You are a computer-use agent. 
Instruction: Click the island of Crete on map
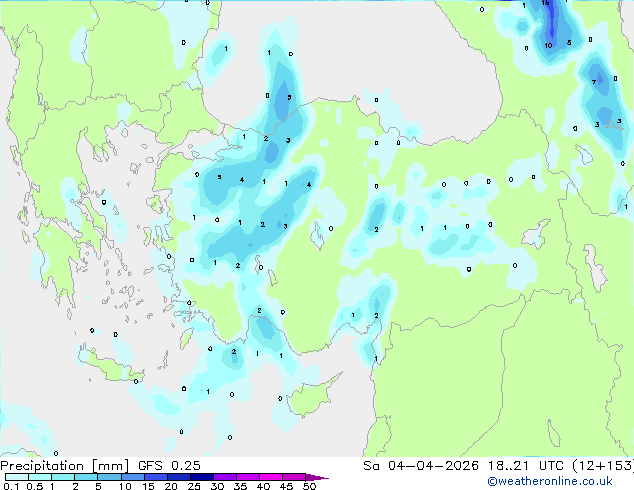[x=109, y=366]
